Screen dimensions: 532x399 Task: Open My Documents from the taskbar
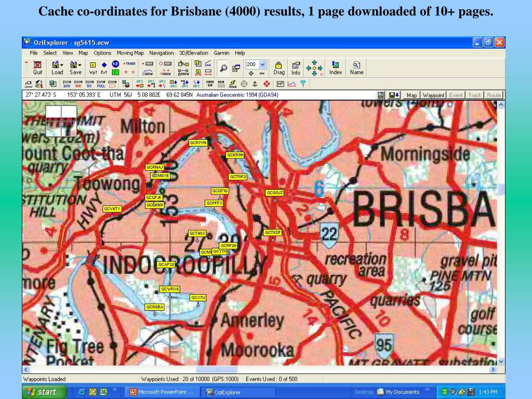tap(398, 392)
